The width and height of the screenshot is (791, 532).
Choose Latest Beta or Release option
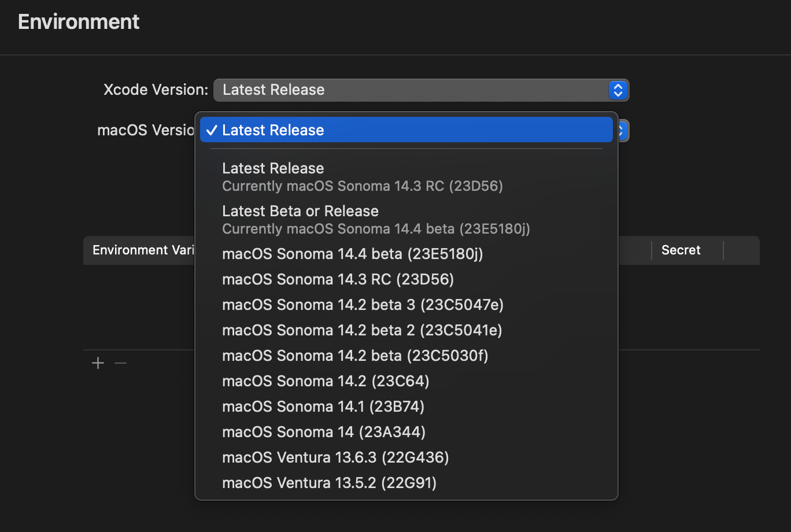pos(406,220)
